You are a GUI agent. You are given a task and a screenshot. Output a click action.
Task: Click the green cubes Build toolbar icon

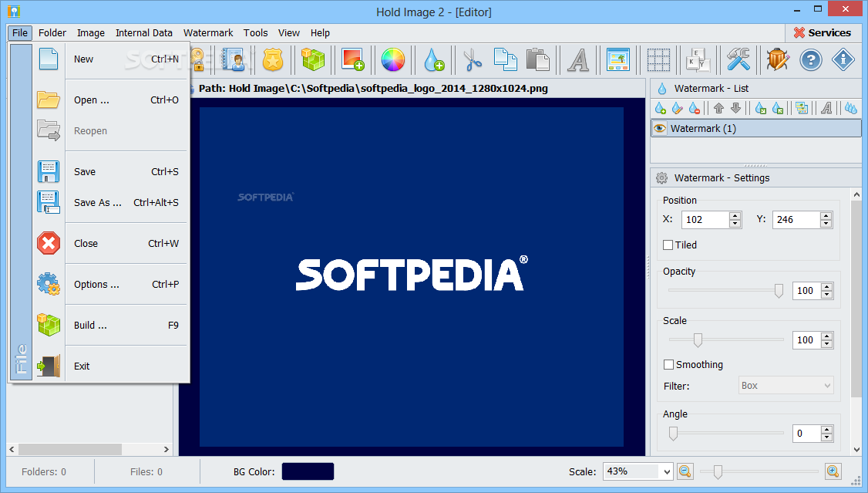click(x=313, y=59)
